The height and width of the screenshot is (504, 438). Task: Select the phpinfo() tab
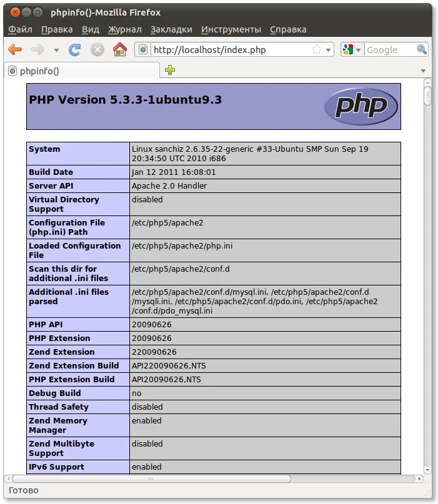coord(82,71)
